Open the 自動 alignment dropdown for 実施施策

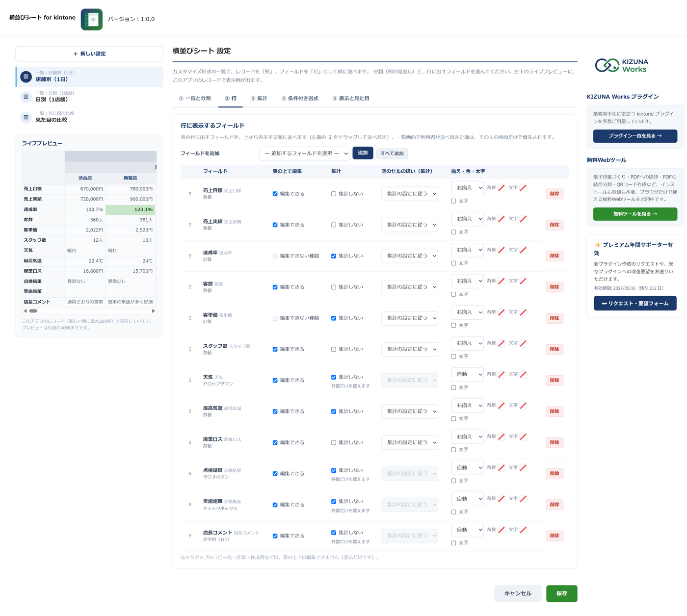coord(467,499)
